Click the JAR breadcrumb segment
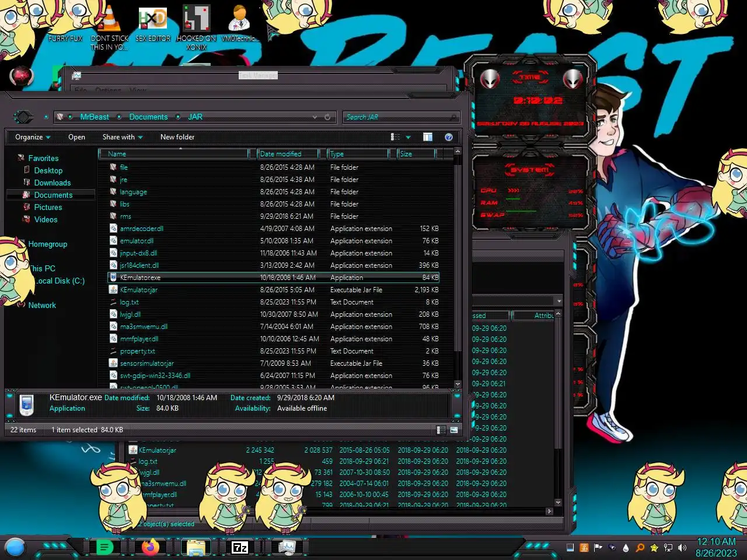Screen dimensions: 747x560 tap(195, 117)
